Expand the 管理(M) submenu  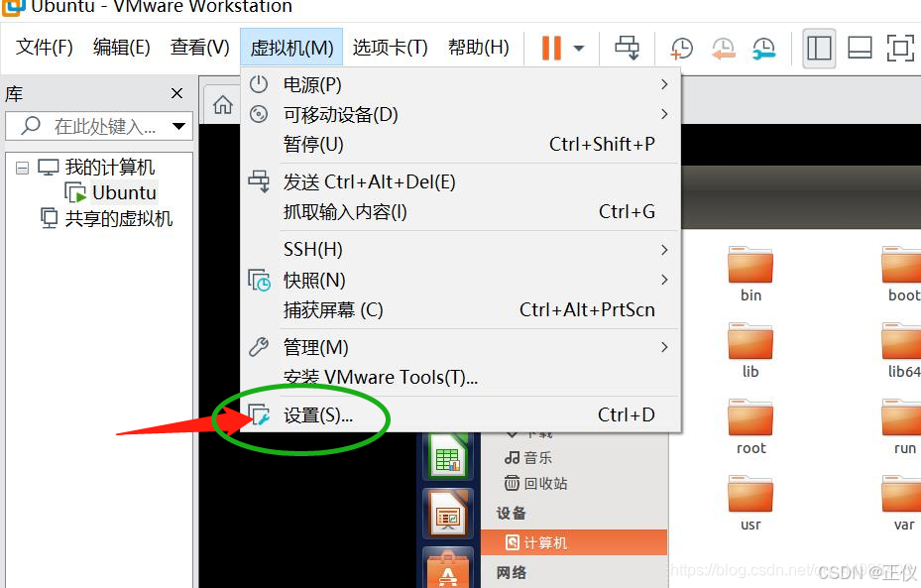tap(461, 347)
